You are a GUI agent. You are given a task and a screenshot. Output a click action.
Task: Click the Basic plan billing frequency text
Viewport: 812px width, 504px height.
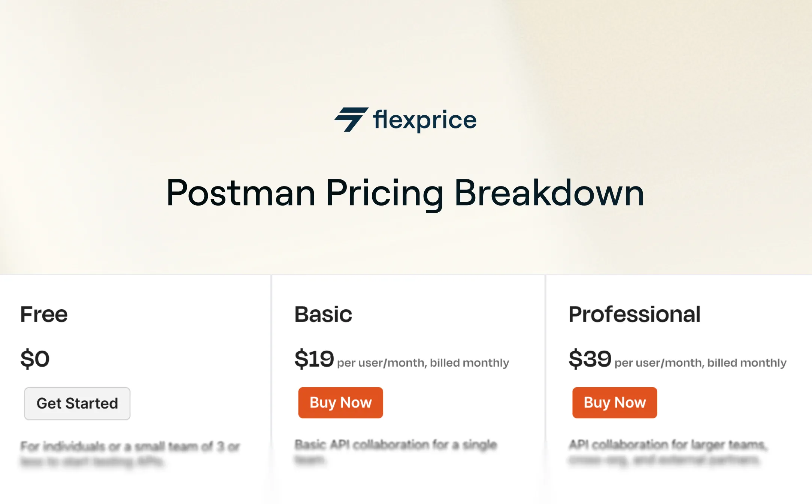[x=422, y=362]
